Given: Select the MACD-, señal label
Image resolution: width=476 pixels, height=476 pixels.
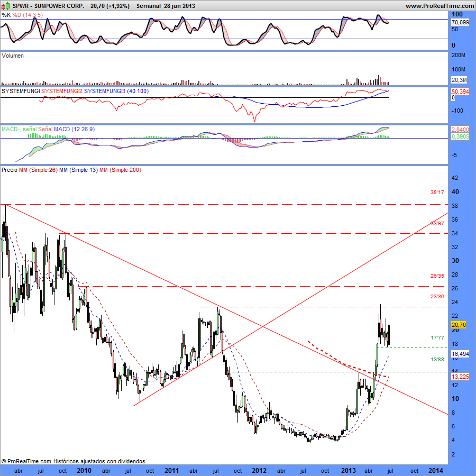Looking at the screenshot, I should tap(19, 129).
